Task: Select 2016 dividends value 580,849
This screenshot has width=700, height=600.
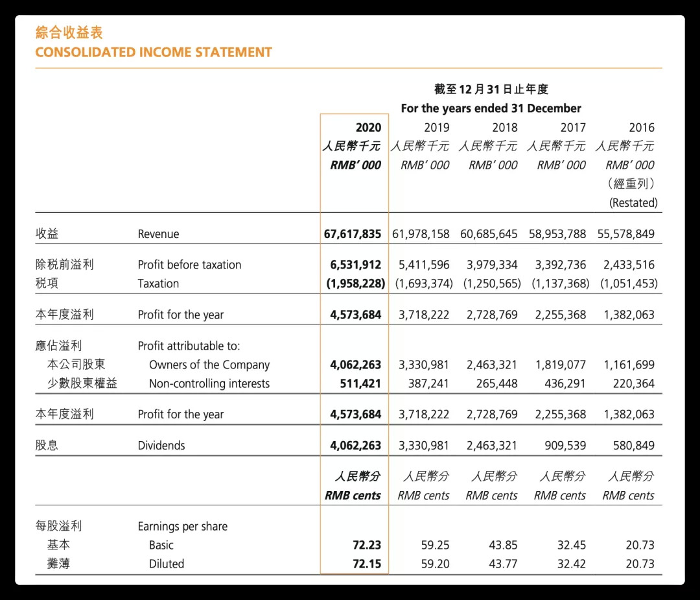Action: (x=633, y=446)
